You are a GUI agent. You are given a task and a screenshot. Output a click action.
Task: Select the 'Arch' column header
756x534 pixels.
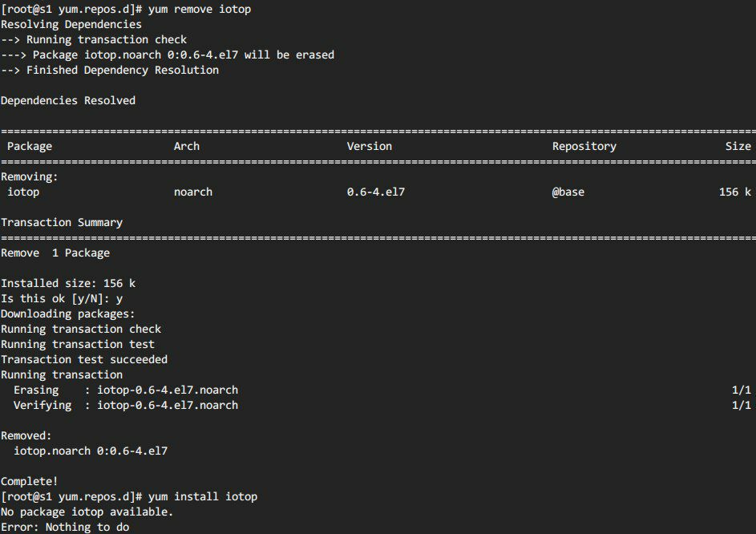click(187, 146)
